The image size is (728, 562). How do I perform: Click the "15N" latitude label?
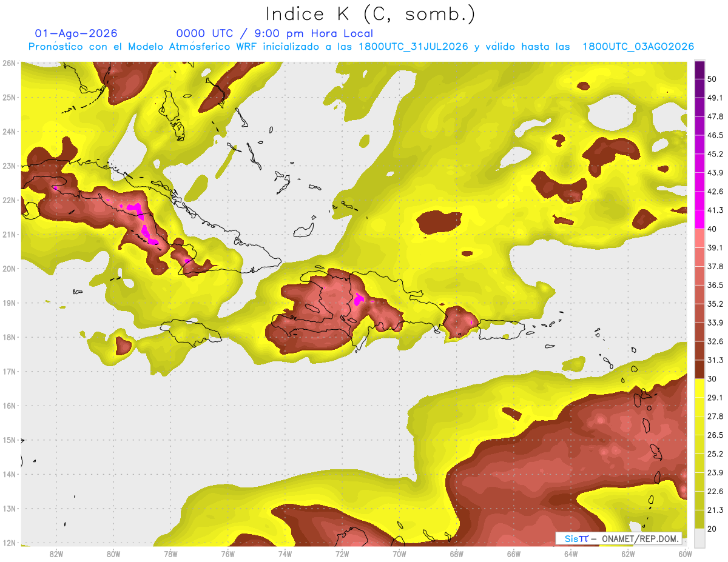pos(8,440)
